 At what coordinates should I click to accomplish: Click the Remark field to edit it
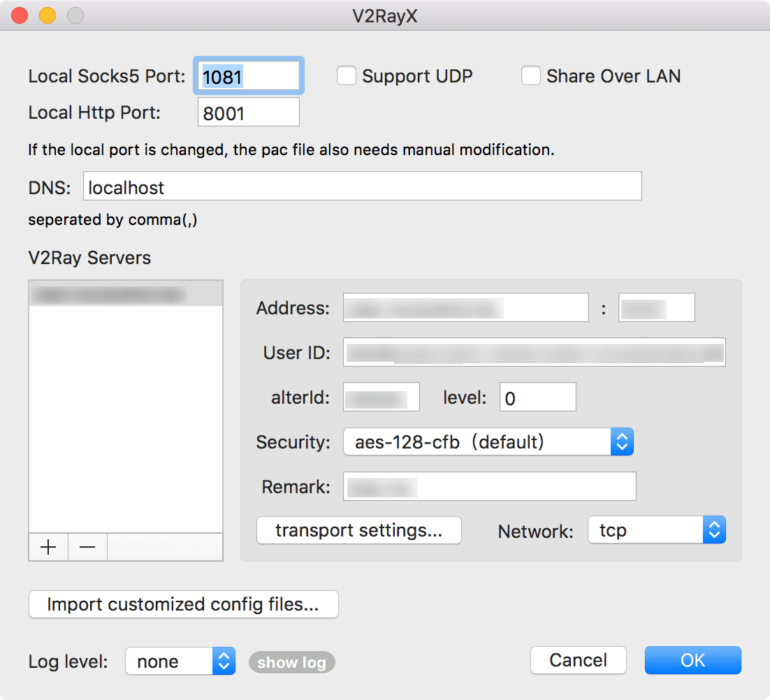coord(489,486)
